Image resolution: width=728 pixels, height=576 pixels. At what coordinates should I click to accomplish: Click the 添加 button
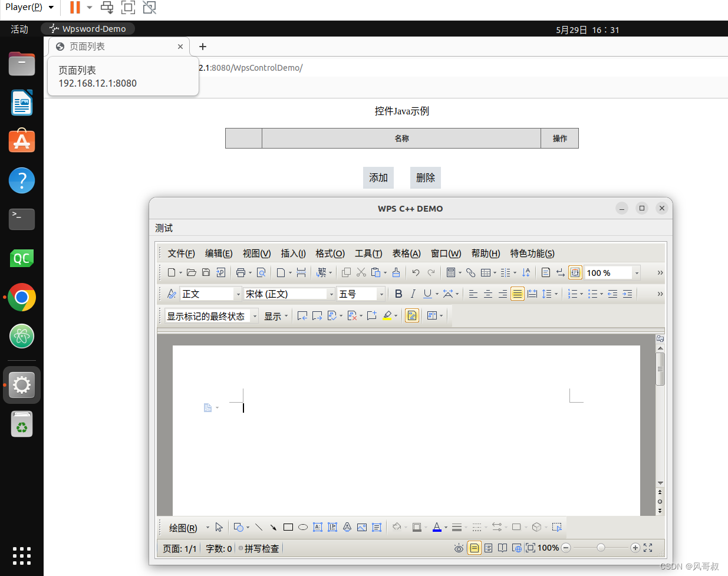(378, 177)
